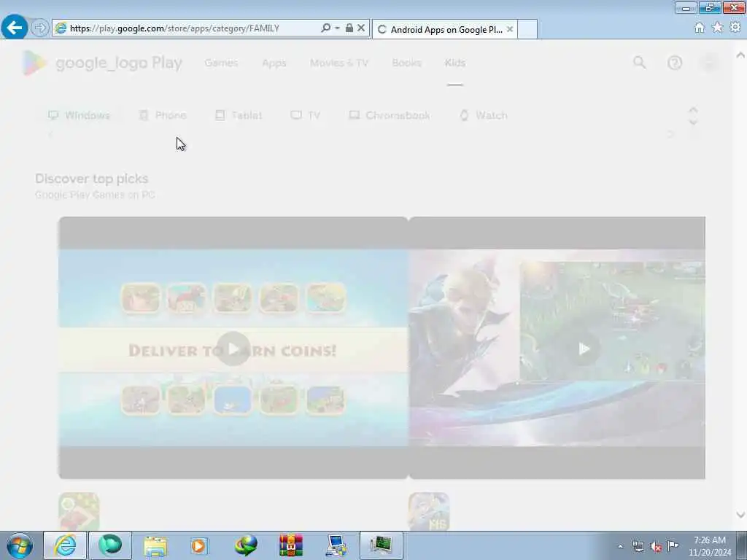This screenshot has width=747, height=560.
Task: Open the Tools gear icon
Action: [x=735, y=28]
